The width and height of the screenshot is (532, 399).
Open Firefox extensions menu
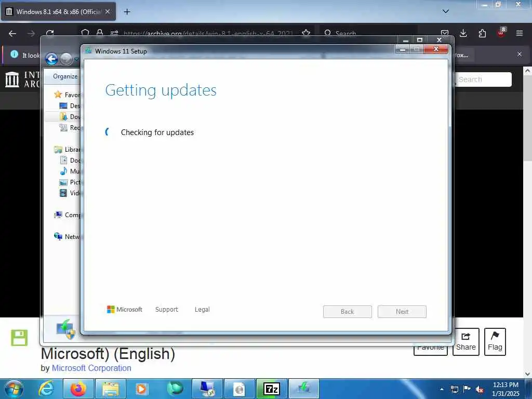pyautogui.click(x=482, y=33)
